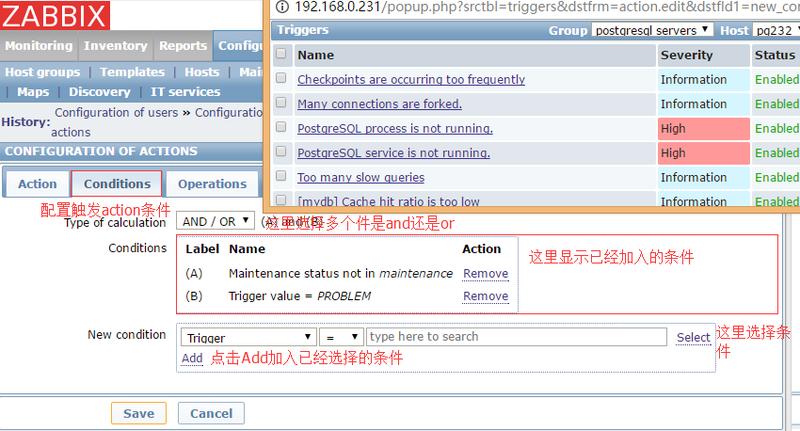Click the Cancel button
The width and height of the screenshot is (800, 431).
211,413
